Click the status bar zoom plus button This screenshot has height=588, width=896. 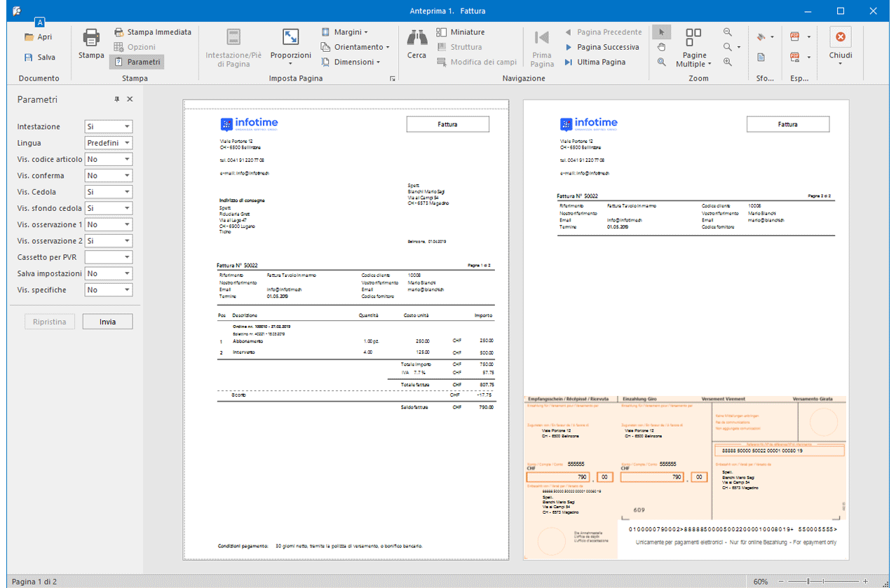(865, 582)
